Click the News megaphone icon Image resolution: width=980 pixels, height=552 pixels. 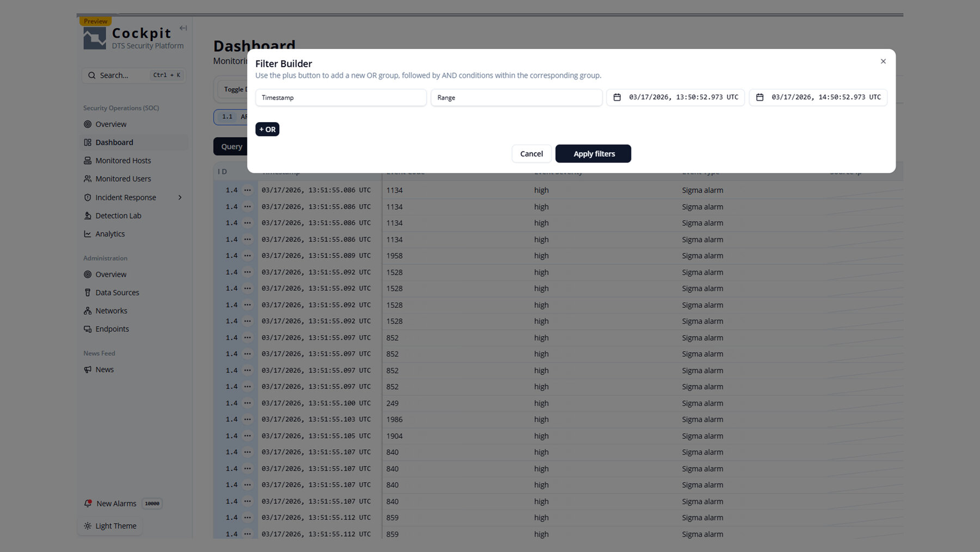point(88,369)
